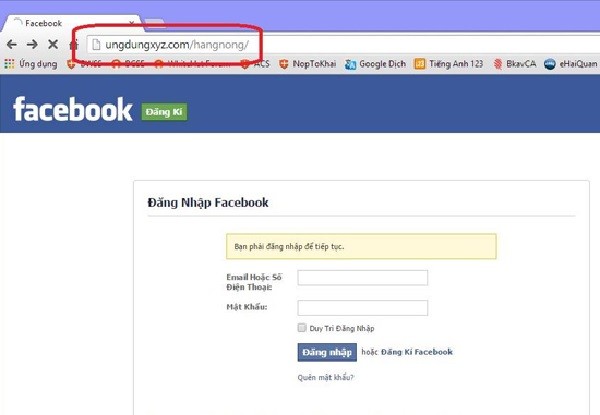Click the browser forward arrow
The image size is (600, 415).
33,44
